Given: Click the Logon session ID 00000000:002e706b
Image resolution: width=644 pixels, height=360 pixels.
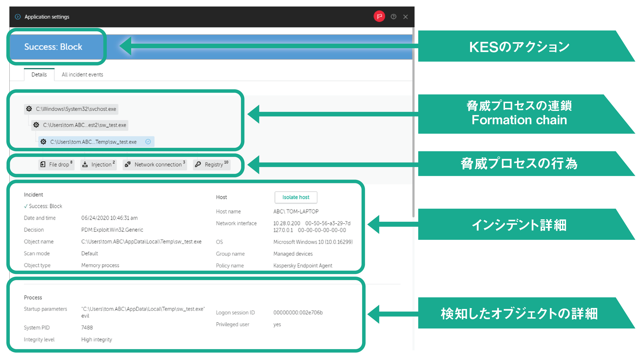Looking at the screenshot, I should (x=298, y=312).
